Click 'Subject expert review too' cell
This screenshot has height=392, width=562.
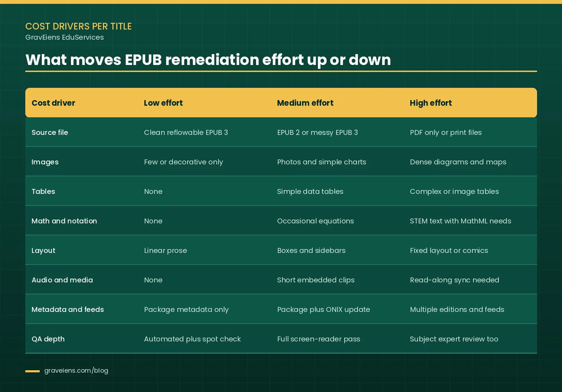454,339
